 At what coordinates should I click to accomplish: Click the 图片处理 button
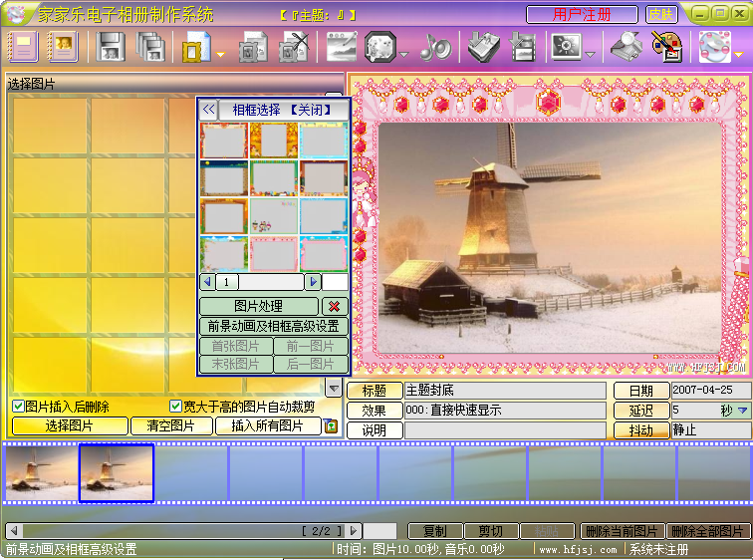click(259, 306)
